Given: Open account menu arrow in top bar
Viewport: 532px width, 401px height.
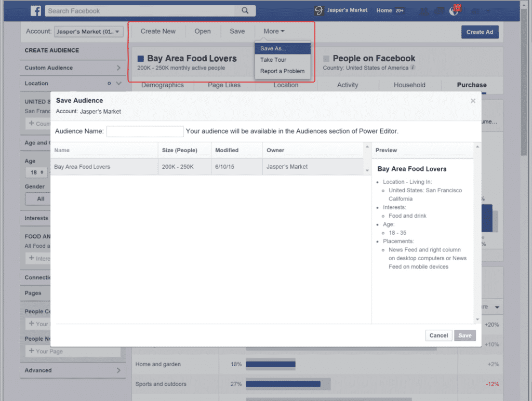Looking at the screenshot, I should 488,11.
